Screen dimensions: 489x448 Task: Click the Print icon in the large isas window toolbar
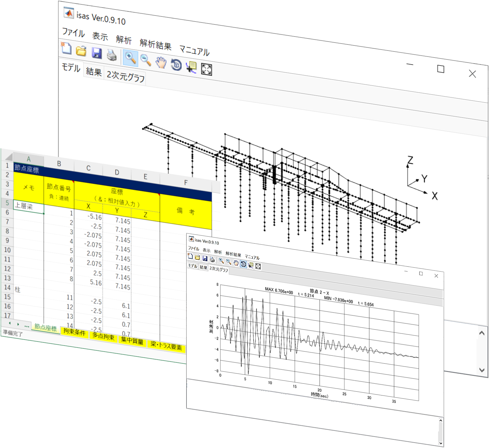112,55
